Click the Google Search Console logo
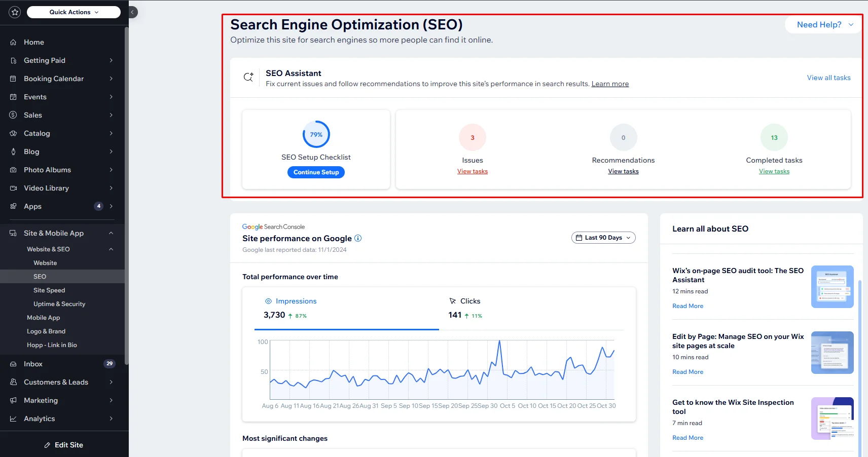The width and height of the screenshot is (868, 457). point(273,226)
